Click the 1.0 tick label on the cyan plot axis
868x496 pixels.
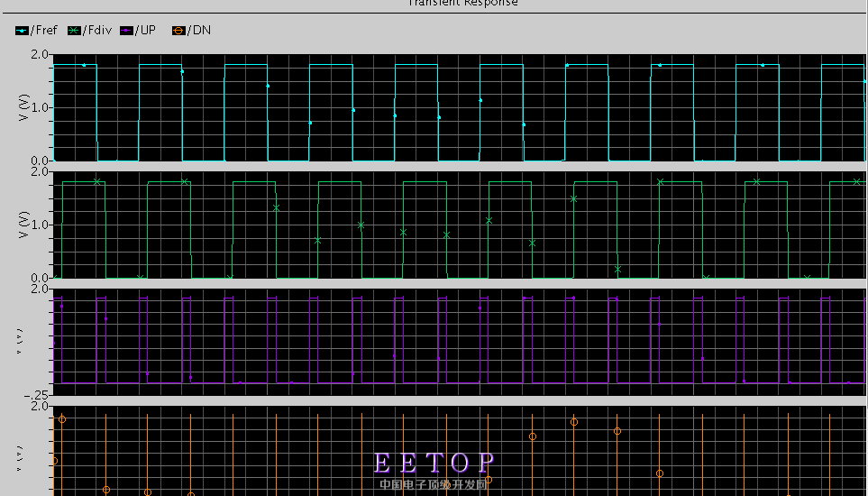tap(41, 108)
